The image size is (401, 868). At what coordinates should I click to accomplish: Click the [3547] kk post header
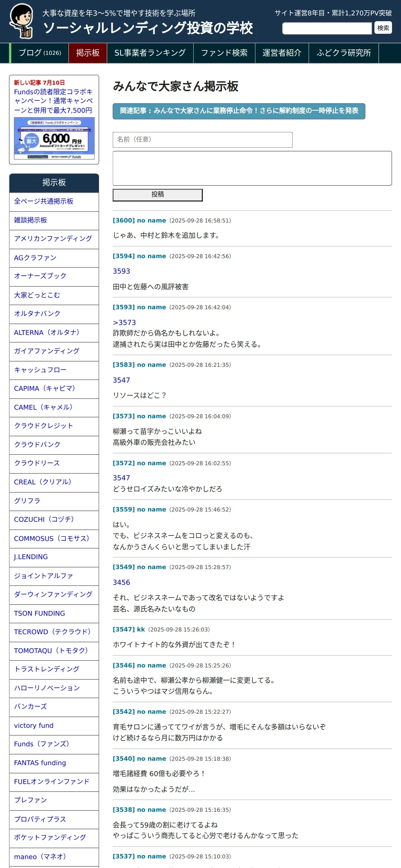tap(129, 629)
